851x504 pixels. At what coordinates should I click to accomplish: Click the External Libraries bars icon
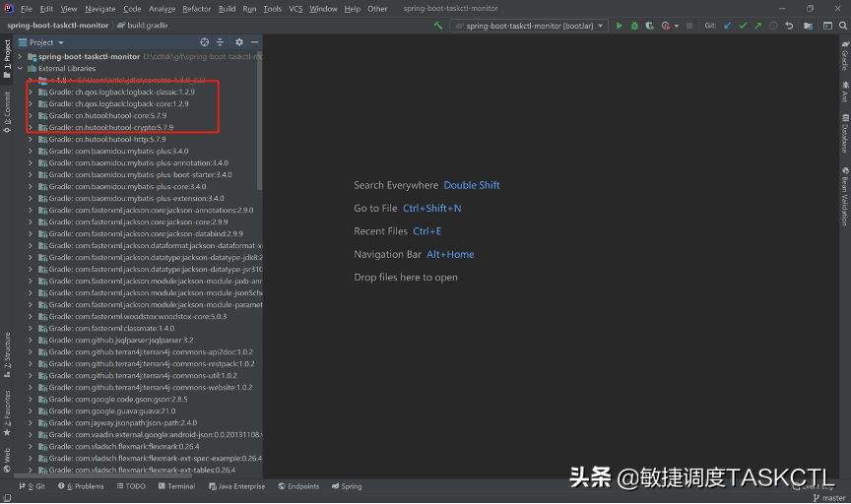point(33,68)
